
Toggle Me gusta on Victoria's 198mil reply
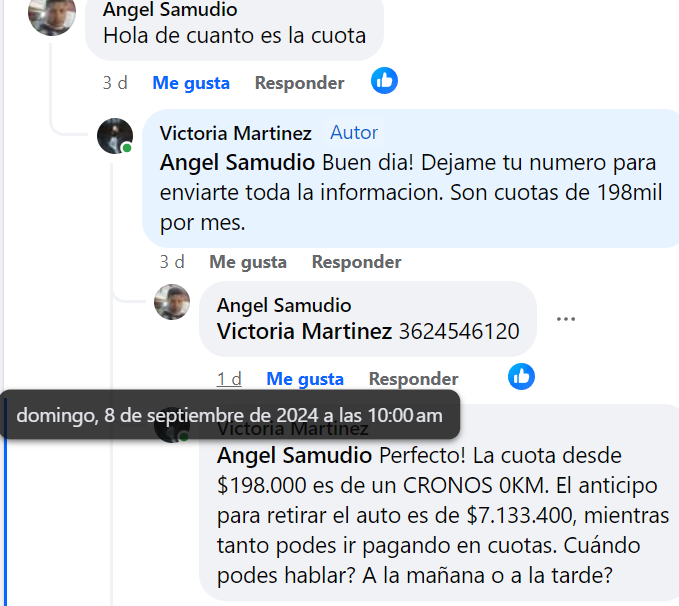pyautogui.click(x=248, y=262)
